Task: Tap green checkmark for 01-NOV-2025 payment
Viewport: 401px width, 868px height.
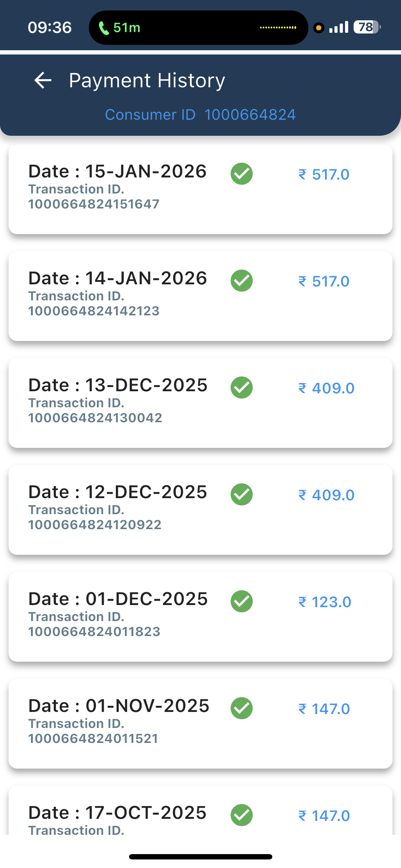Action: tap(242, 708)
